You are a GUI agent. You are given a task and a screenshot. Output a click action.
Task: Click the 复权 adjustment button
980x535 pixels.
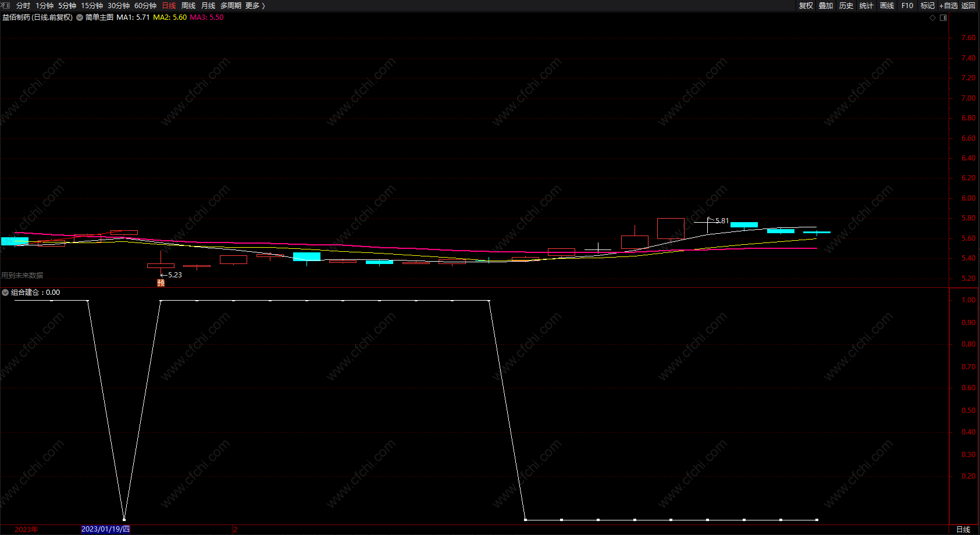[806, 6]
